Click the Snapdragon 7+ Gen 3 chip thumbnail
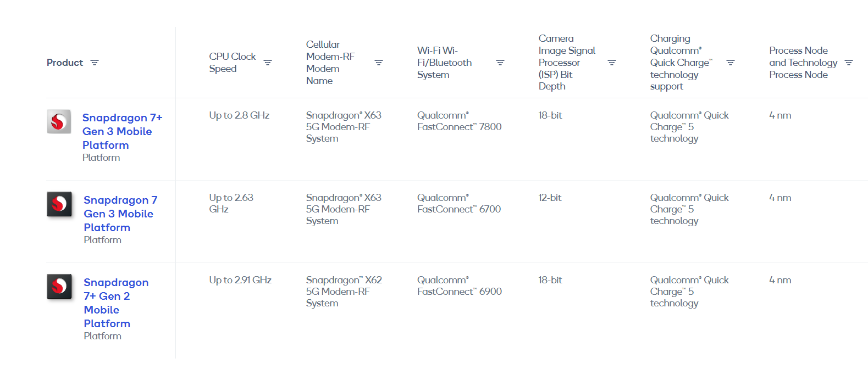 pyautogui.click(x=59, y=122)
